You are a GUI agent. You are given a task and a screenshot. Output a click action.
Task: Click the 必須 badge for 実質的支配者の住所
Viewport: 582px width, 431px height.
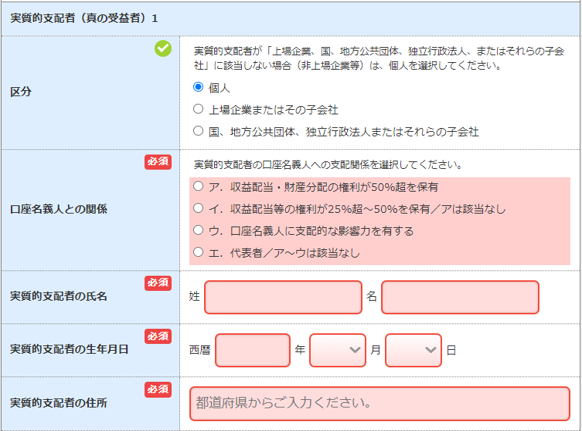point(158,389)
